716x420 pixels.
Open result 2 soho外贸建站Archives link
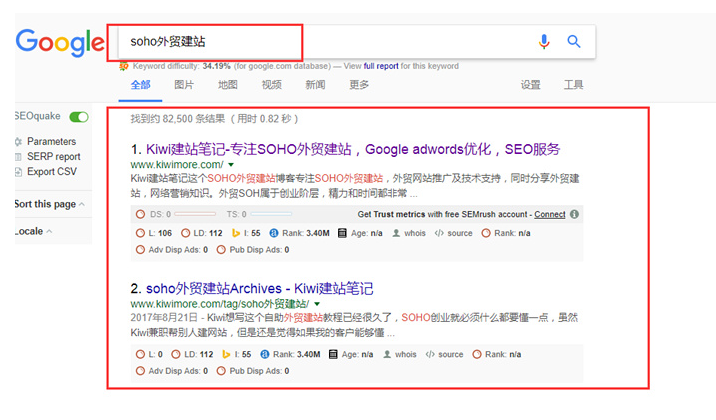[x=259, y=289]
